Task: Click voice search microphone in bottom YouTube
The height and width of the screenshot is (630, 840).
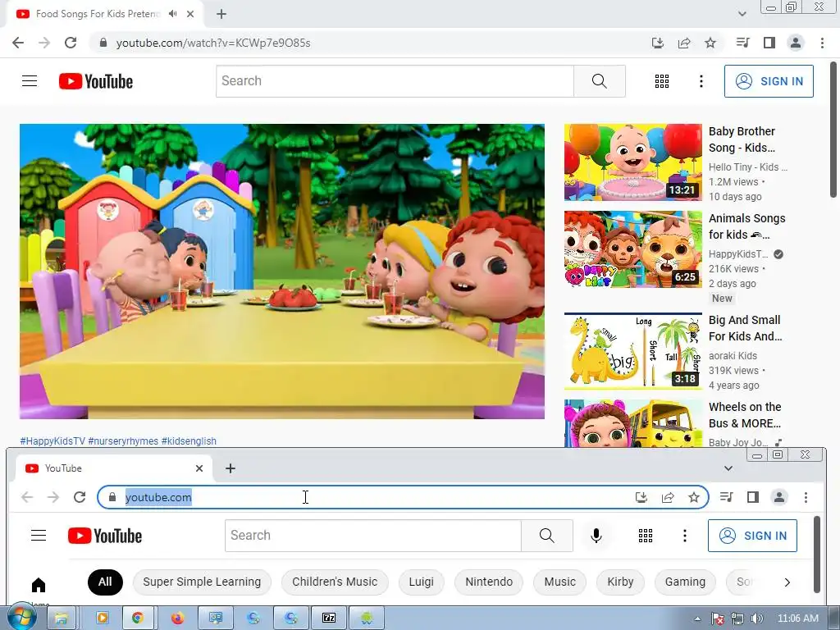Action: tap(596, 535)
